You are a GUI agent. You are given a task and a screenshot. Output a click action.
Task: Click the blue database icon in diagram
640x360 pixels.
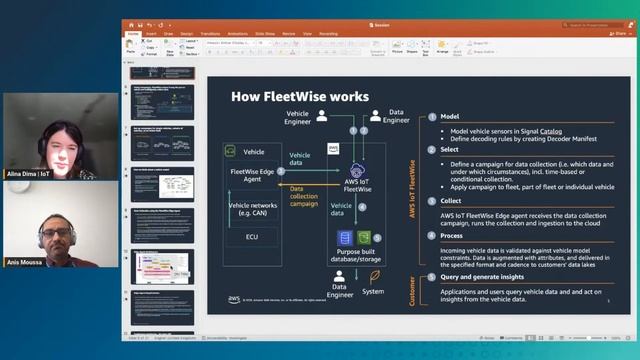click(344, 238)
